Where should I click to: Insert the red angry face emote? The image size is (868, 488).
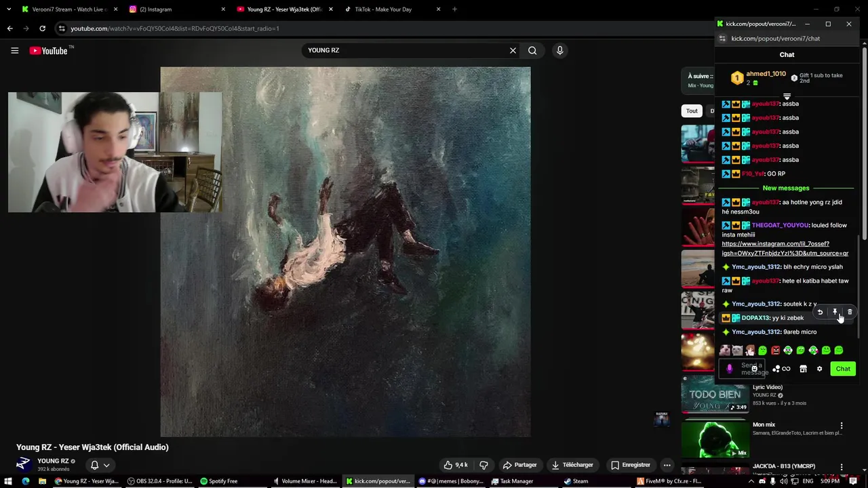(775, 350)
